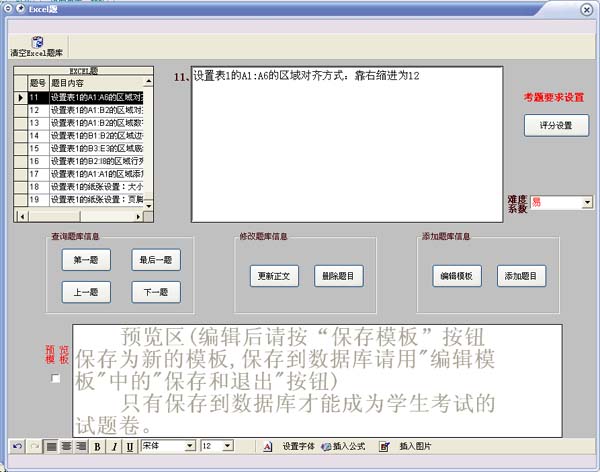The height and width of the screenshot is (472, 600).
Task: Jump to the last question with 最后一题
Action: (156, 260)
